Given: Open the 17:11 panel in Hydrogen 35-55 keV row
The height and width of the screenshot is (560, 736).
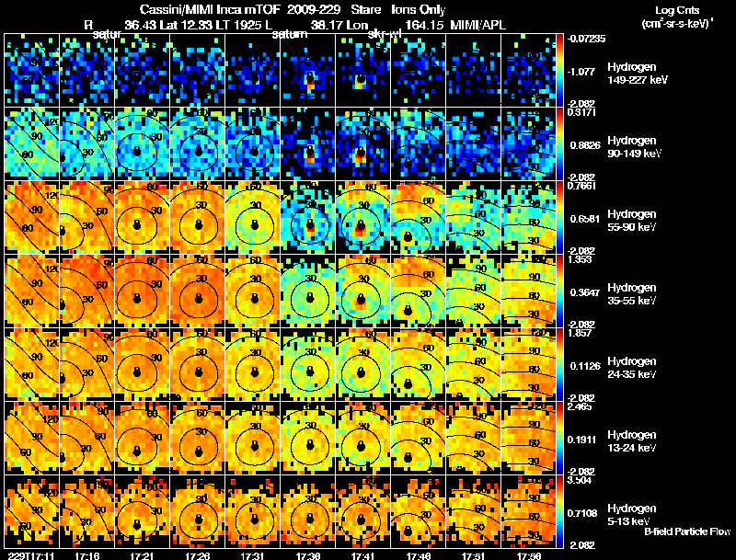Looking at the screenshot, I should point(31,291).
